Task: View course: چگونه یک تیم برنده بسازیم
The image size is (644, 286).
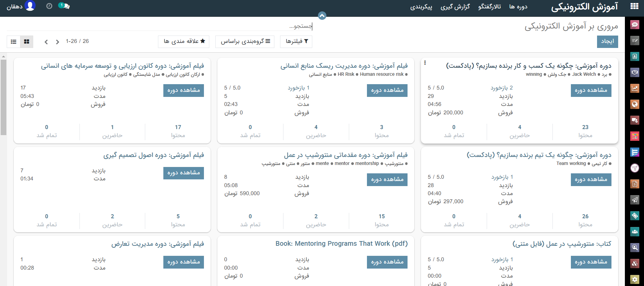Action: (x=591, y=180)
